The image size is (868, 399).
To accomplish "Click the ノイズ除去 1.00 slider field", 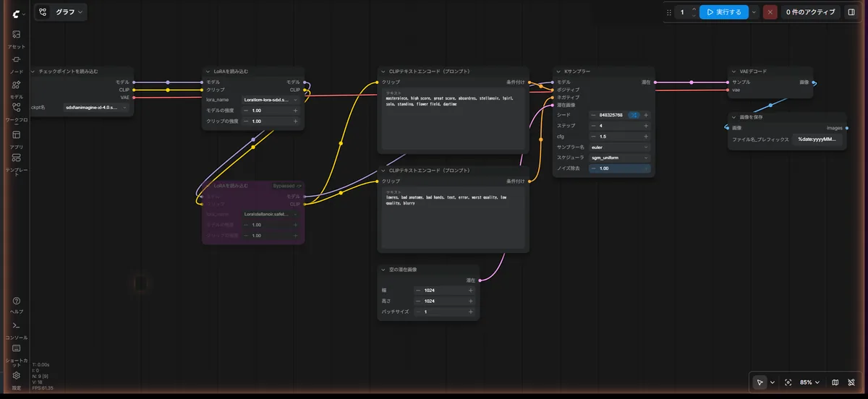I will click(x=620, y=168).
